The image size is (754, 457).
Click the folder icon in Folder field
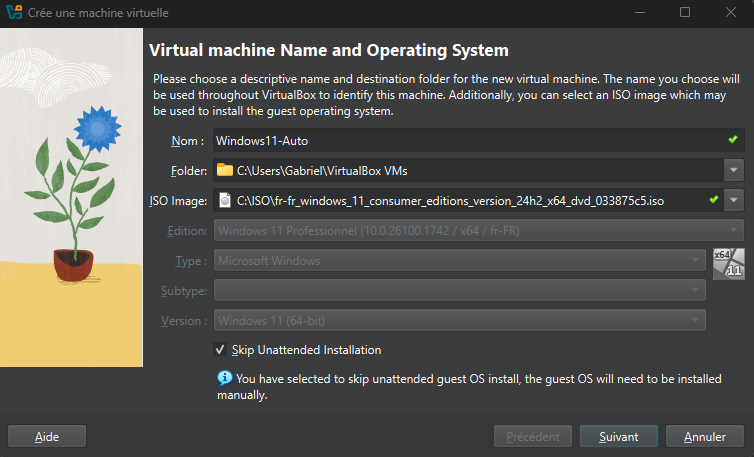click(225, 170)
